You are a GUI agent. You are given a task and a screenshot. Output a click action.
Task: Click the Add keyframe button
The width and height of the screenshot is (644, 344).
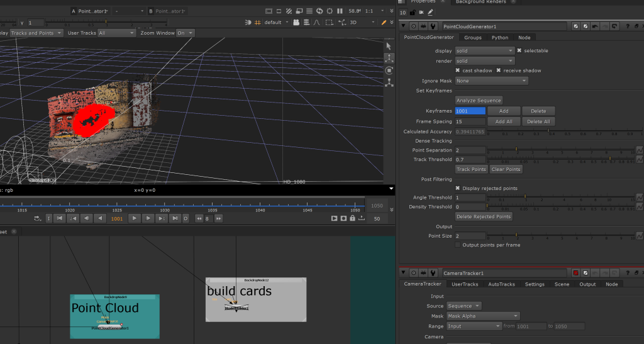point(504,111)
